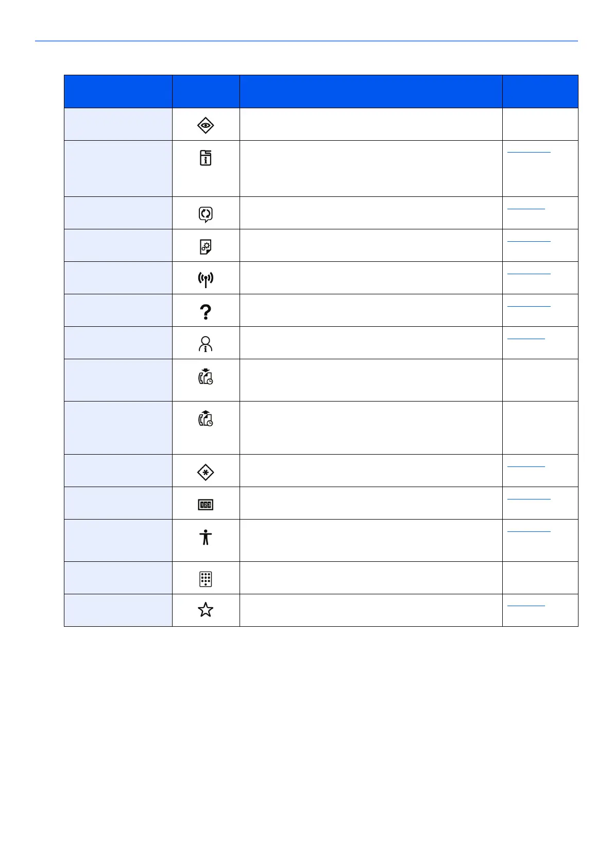This screenshot has height=868, width=613.
Task: Click the user information person icon
Action: click(x=206, y=344)
